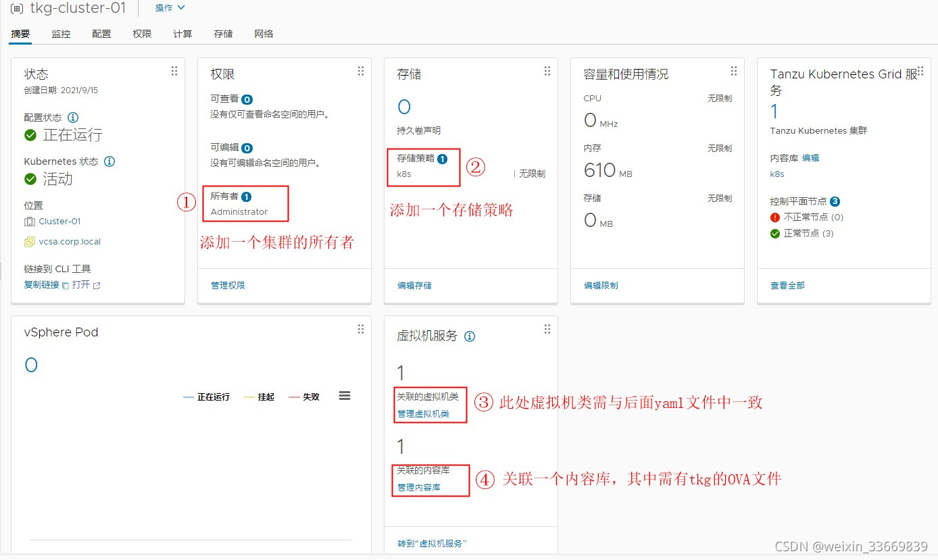Image resolution: width=938 pixels, height=560 pixels.
Task: Click the 所有者 count badge
Action: (x=247, y=197)
